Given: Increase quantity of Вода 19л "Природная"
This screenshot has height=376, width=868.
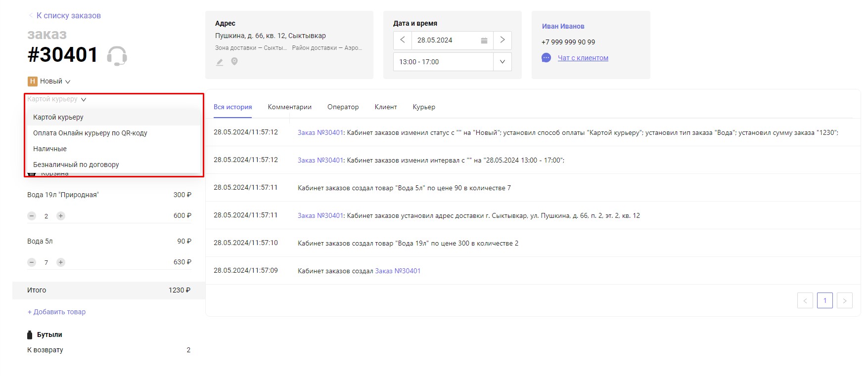Looking at the screenshot, I should coord(61,216).
